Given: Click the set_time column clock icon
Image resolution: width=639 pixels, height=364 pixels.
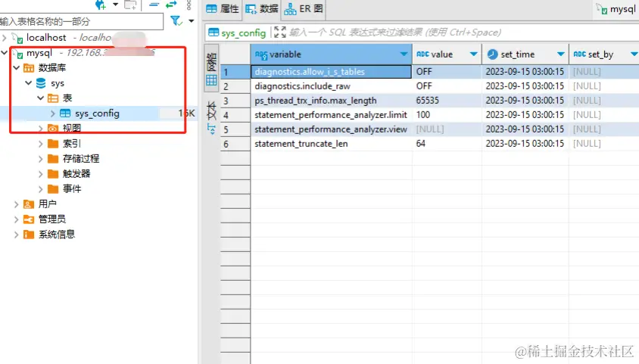Looking at the screenshot, I should 492,54.
